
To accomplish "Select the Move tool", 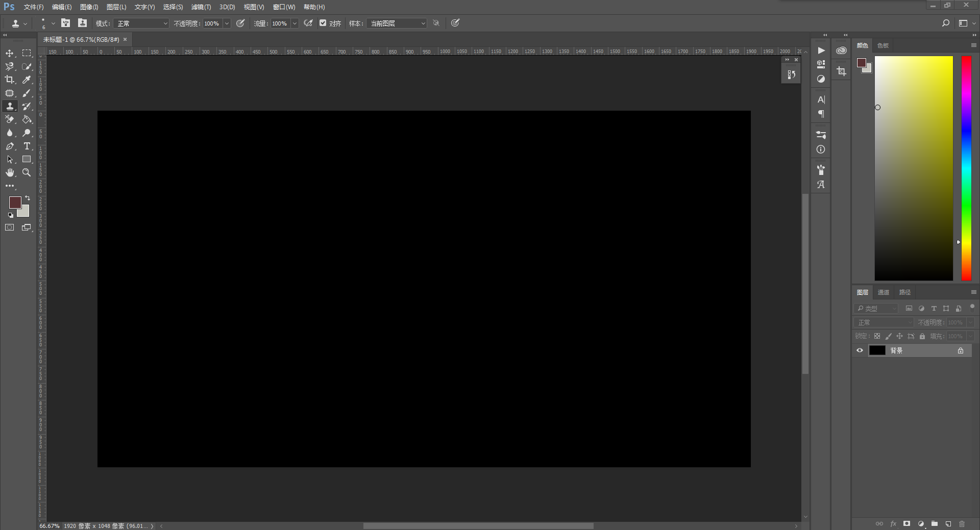I will click(x=10, y=53).
